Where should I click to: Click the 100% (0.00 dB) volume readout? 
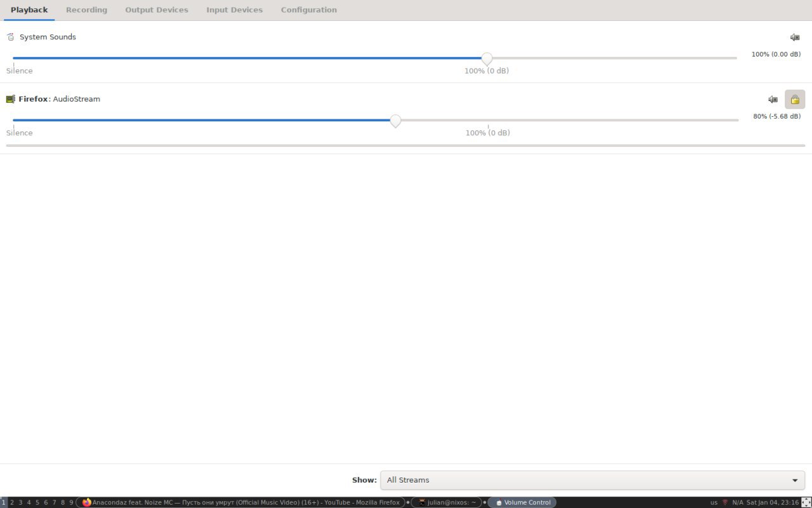(776, 55)
